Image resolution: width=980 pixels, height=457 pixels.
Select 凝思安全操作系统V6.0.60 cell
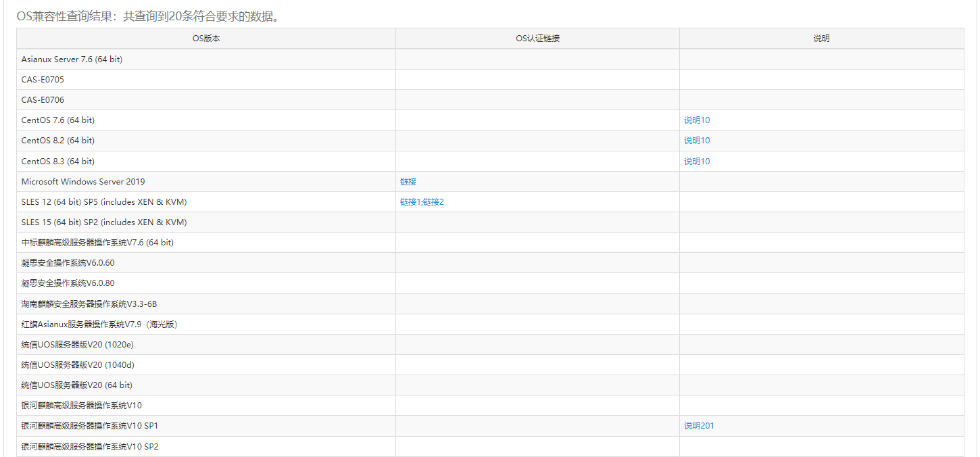click(206, 263)
